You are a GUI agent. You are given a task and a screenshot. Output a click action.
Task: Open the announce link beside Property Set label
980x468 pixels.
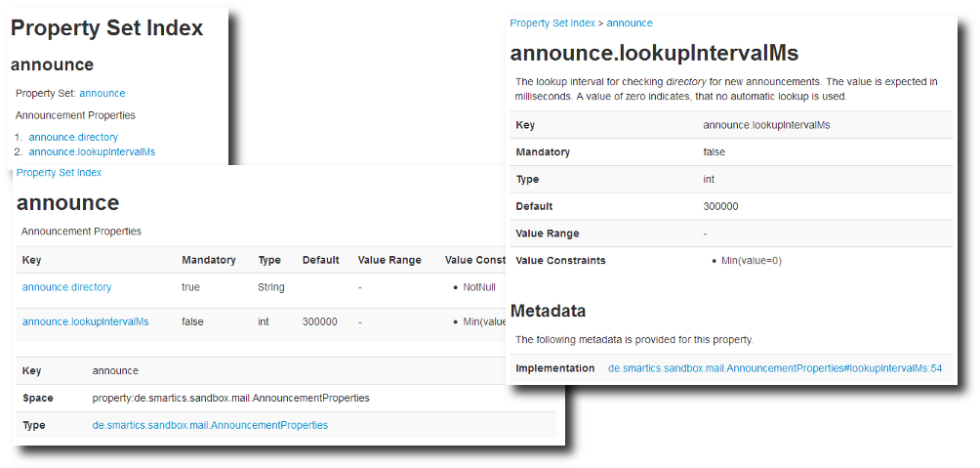[x=102, y=93]
